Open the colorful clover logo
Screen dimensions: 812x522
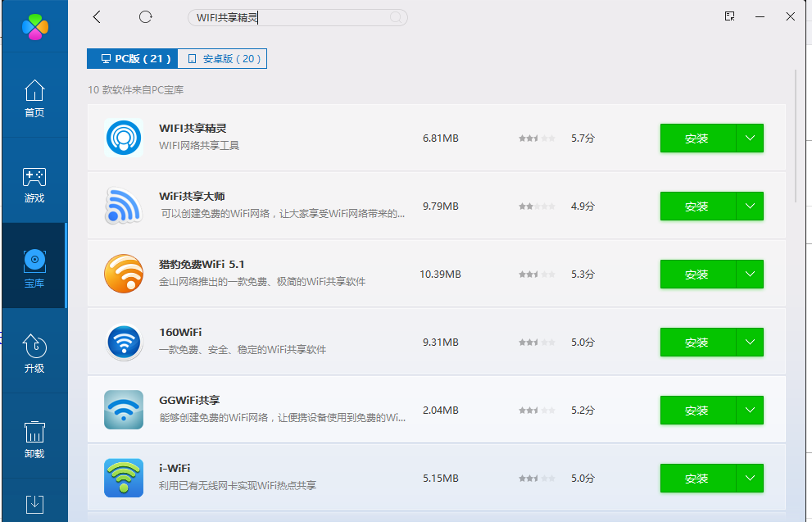click(x=35, y=26)
